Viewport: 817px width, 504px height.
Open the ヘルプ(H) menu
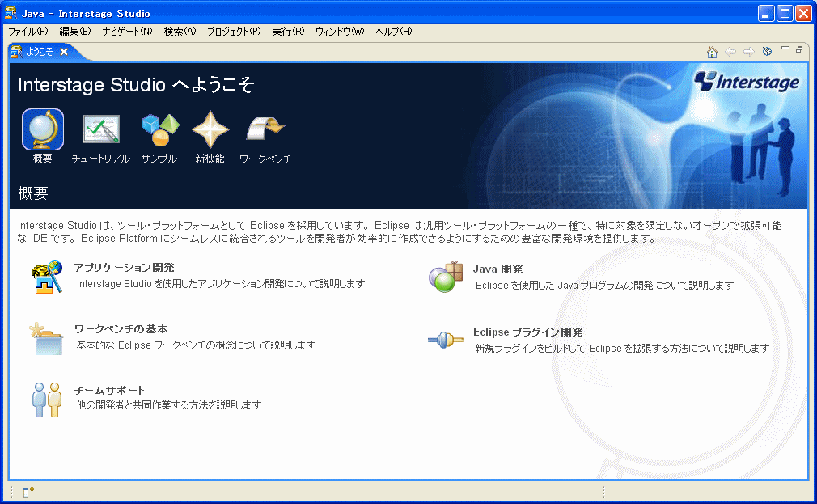point(394,32)
